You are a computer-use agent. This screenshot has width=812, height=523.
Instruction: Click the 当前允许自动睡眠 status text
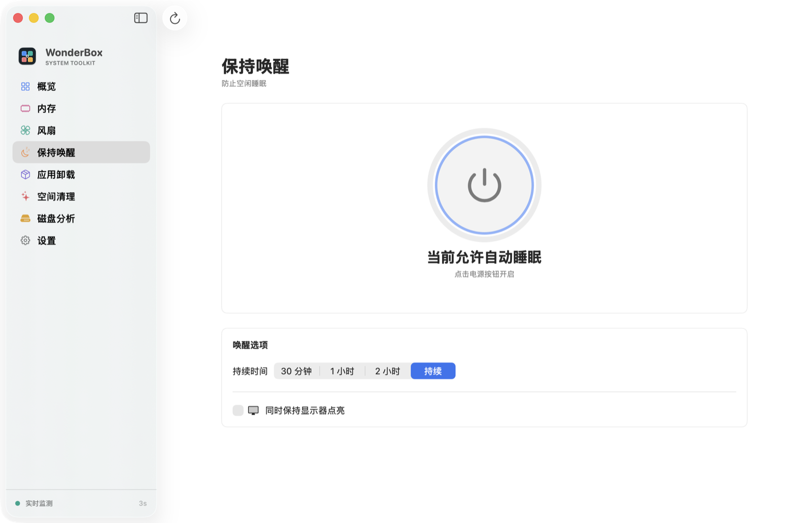[x=484, y=257]
